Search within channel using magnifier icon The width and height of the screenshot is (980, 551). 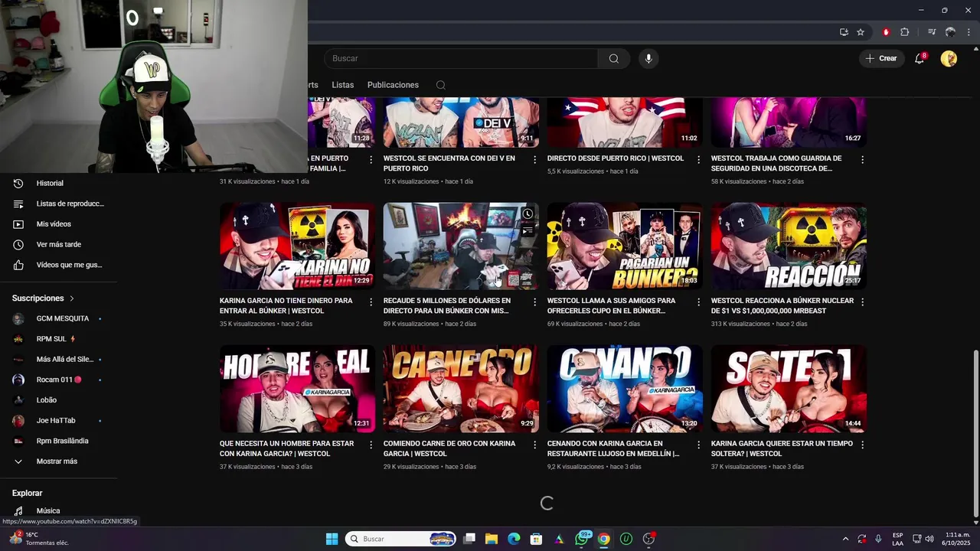[x=441, y=85]
